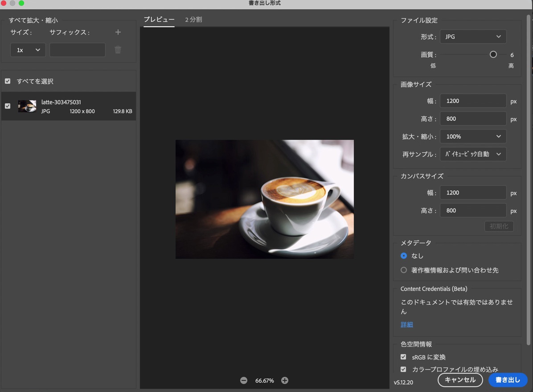Toggle sRGB に変換 checkbox
Image resolution: width=533 pixels, height=392 pixels.
coord(403,357)
